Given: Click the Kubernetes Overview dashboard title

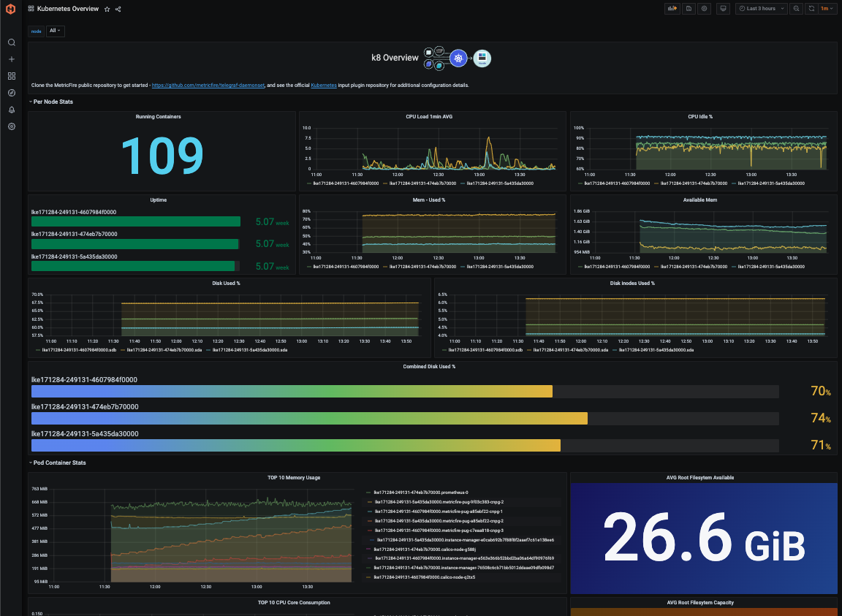Looking at the screenshot, I should click(68, 9).
